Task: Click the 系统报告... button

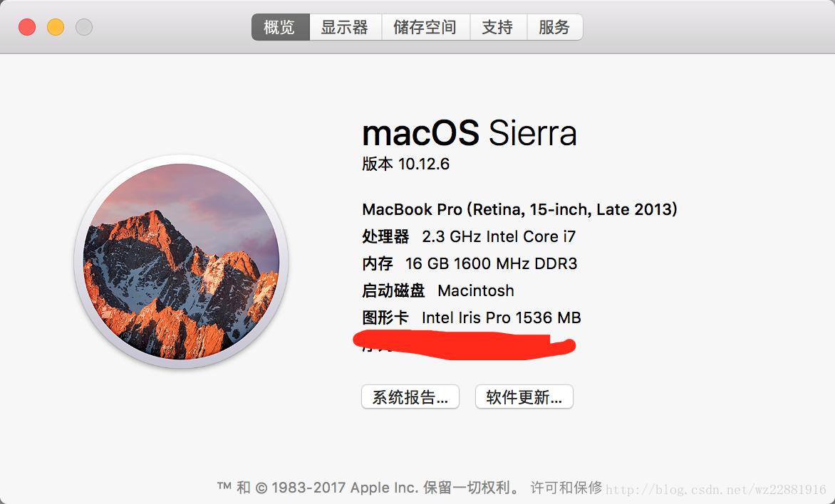Action: (x=410, y=397)
